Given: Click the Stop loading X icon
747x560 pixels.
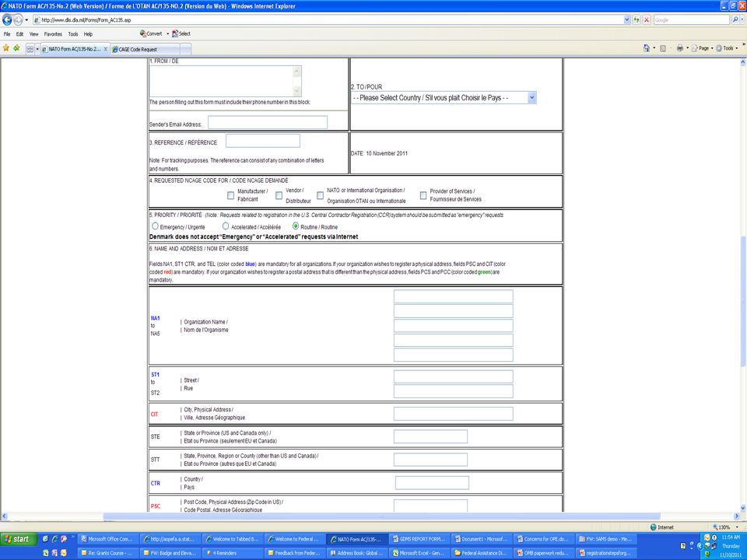Looking at the screenshot, I should [x=647, y=19].
